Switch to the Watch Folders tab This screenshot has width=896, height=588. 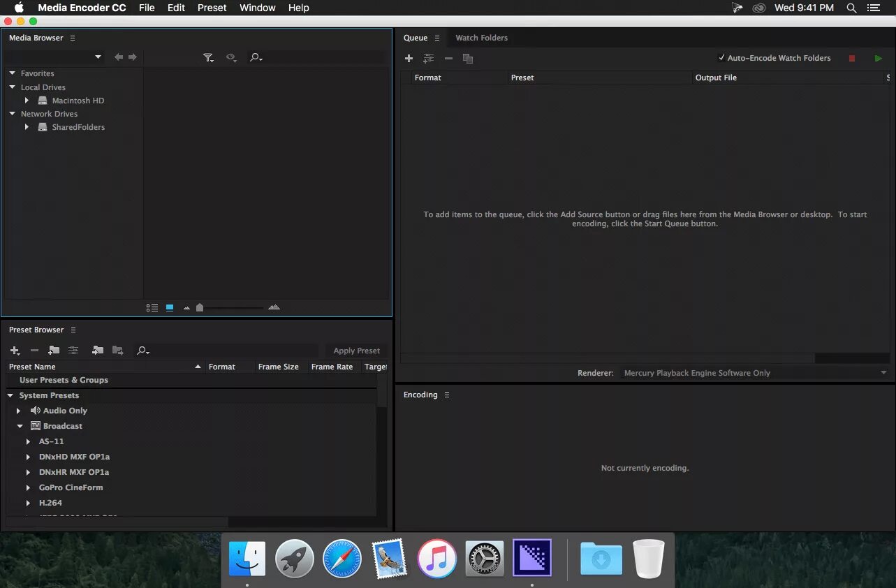coord(482,38)
